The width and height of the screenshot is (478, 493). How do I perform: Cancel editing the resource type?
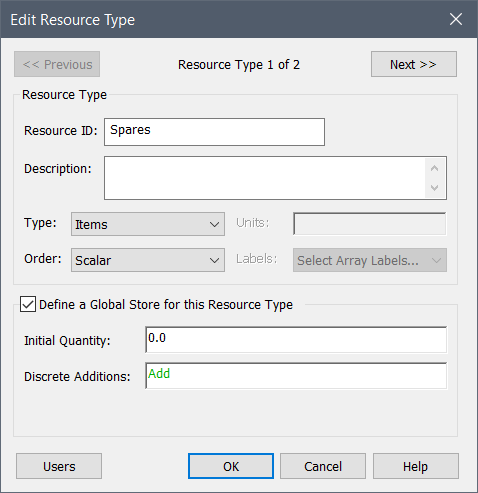(323, 466)
